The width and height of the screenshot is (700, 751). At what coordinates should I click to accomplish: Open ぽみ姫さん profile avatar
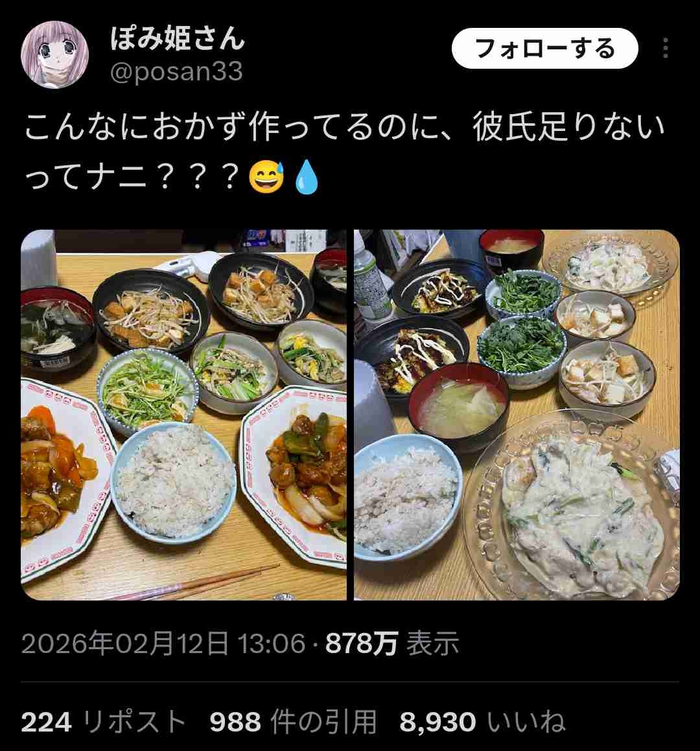click(x=54, y=54)
